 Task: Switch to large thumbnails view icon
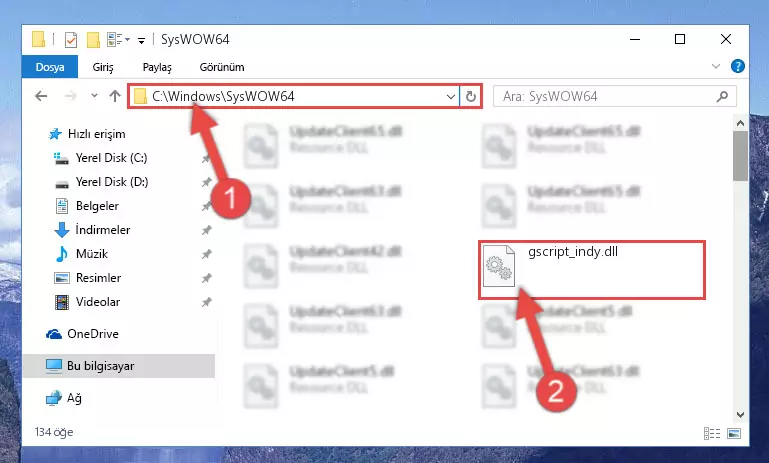pyautogui.click(x=734, y=434)
